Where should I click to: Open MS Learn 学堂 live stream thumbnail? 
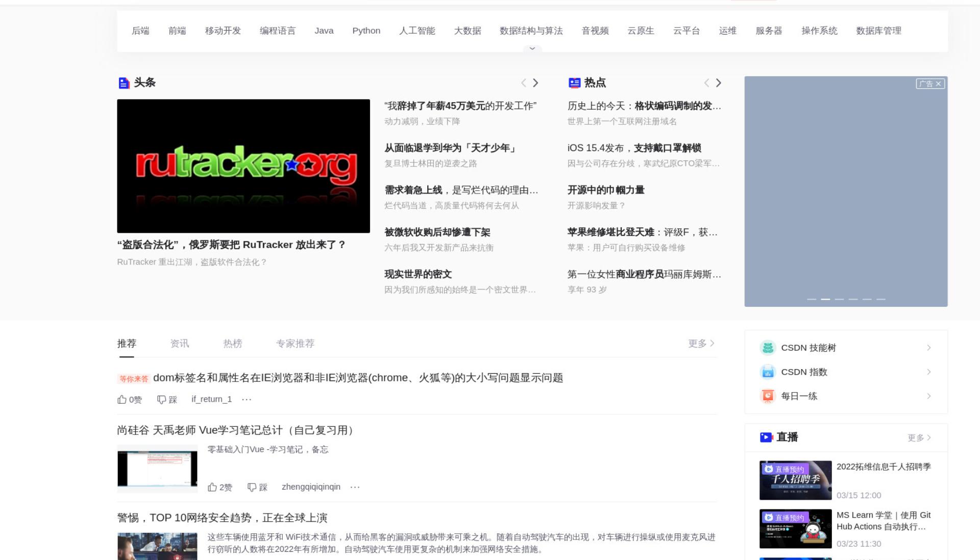pos(795,529)
